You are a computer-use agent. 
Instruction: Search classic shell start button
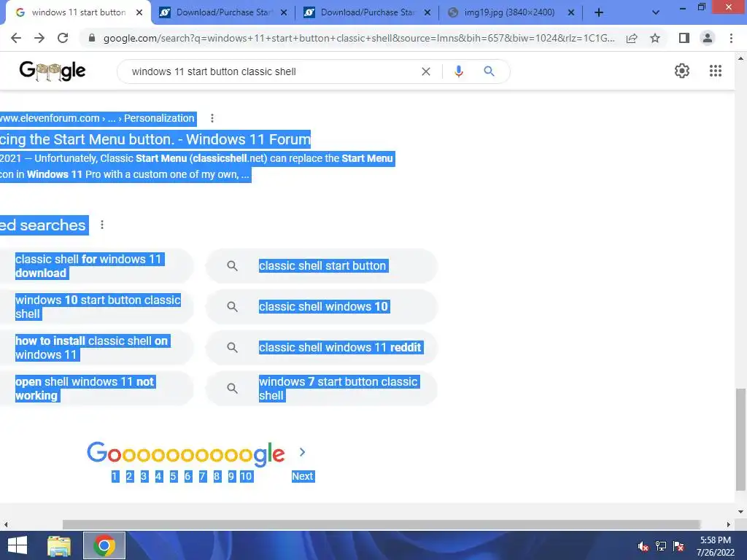click(x=323, y=265)
